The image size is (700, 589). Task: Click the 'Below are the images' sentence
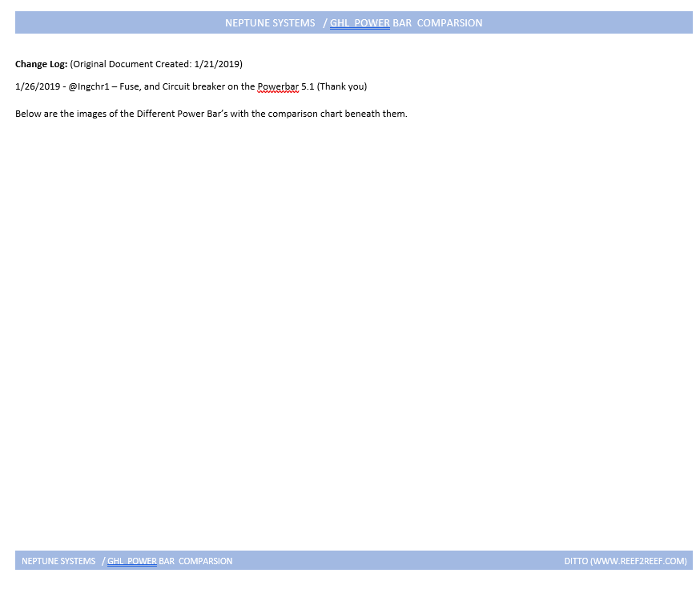[x=211, y=114]
